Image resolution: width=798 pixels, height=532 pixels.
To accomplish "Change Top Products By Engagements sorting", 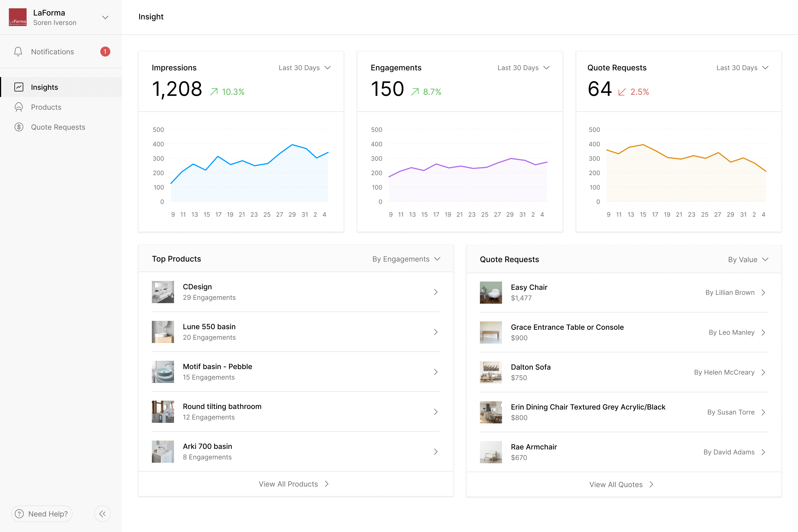I will (x=406, y=259).
